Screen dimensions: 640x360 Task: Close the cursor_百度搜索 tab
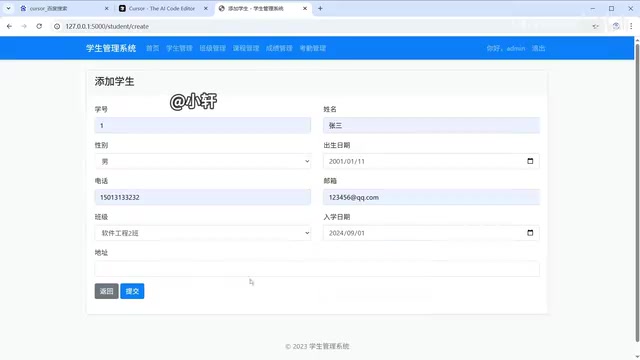point(107,8)
